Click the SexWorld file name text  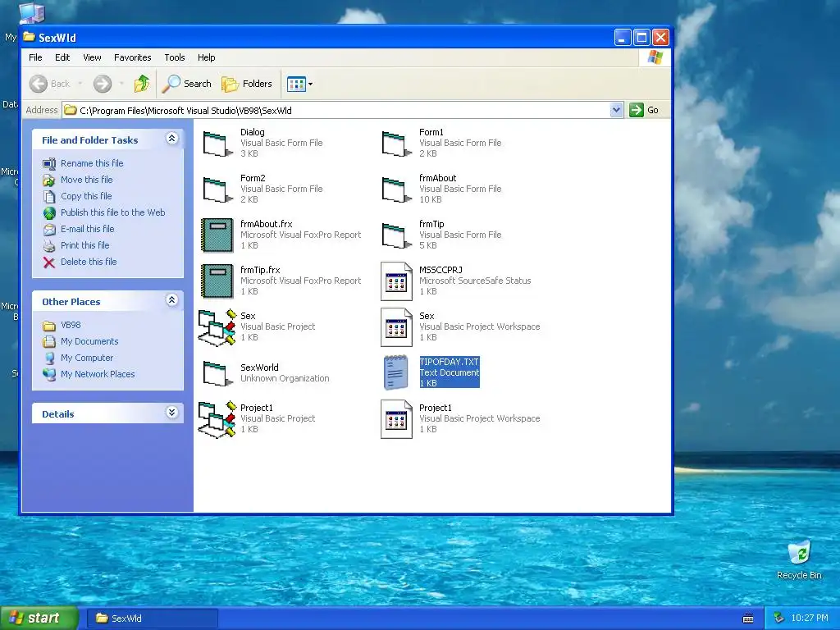tap(259, 367)
